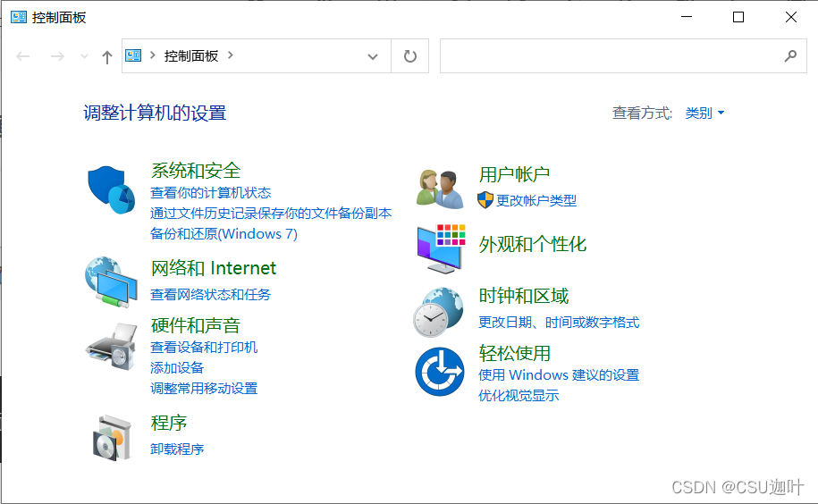
Task: Focus the Control Panel search box
Action: pos(623,55)
